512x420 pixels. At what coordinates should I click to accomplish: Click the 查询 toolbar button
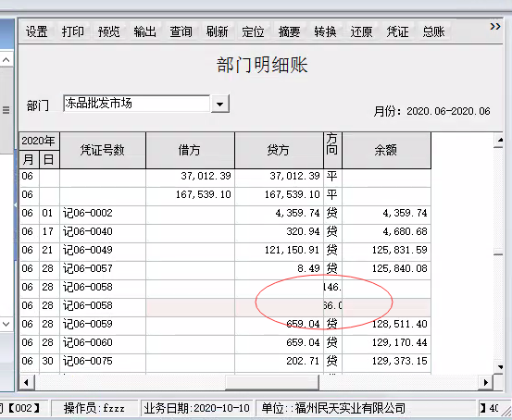(x=181, y=31)
